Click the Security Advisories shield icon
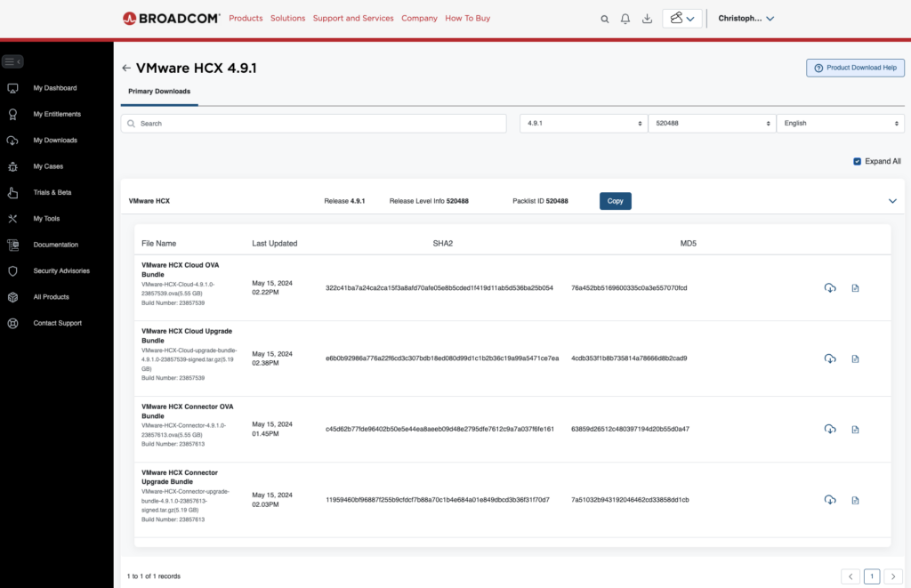 12,271
